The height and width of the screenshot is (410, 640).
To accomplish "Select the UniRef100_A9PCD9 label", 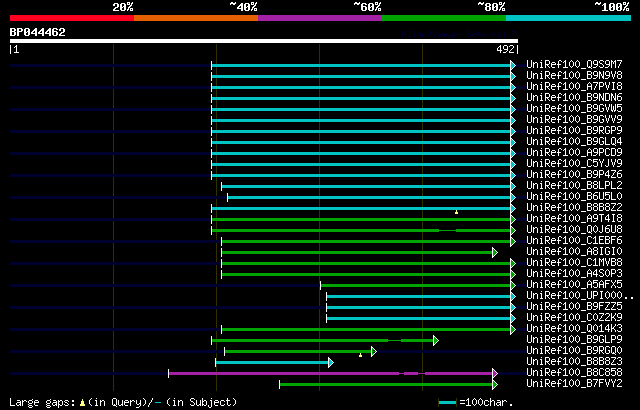I will click(574, 153).
